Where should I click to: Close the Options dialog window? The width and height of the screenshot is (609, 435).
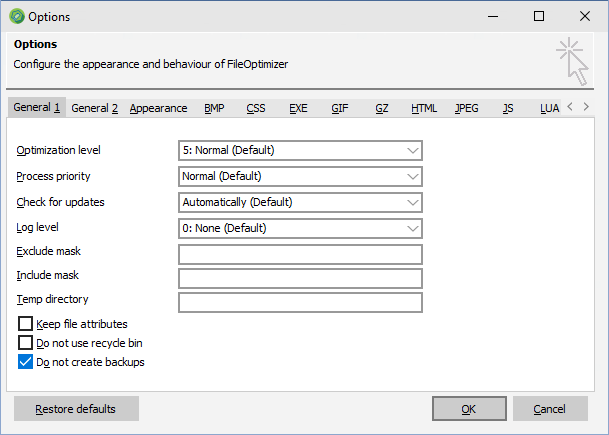pos(585,16)
